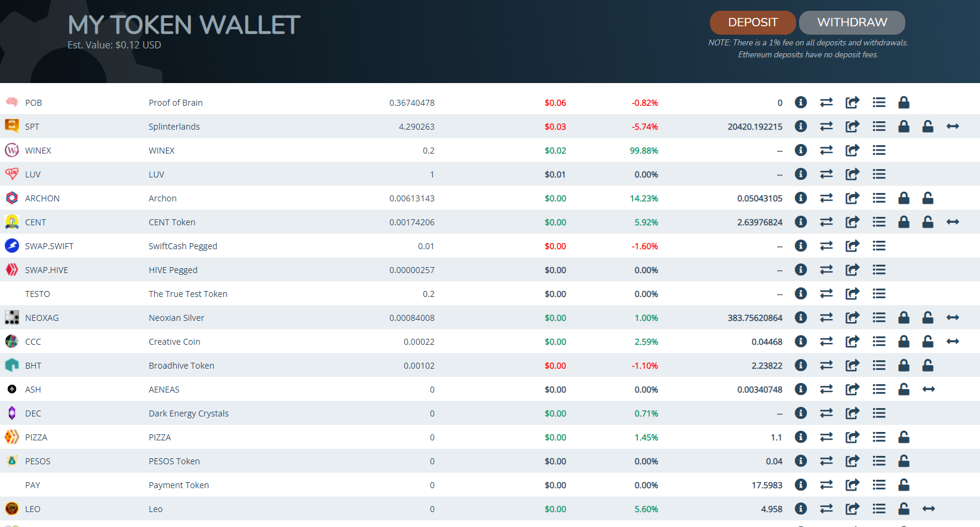Click unstake open-lock icon for SPT

pyautogui.click(x=927, y=126)
